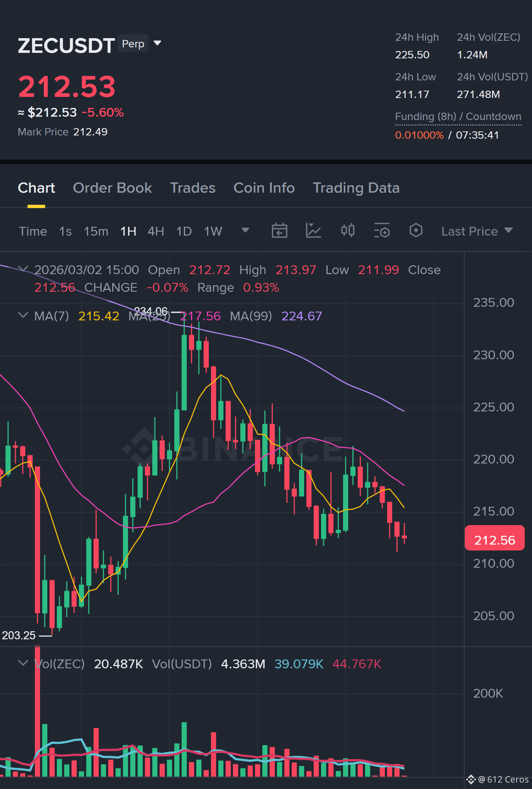The image size is (532, 789).
Task: Select the 15m timeframe
Action: [96, 231]
